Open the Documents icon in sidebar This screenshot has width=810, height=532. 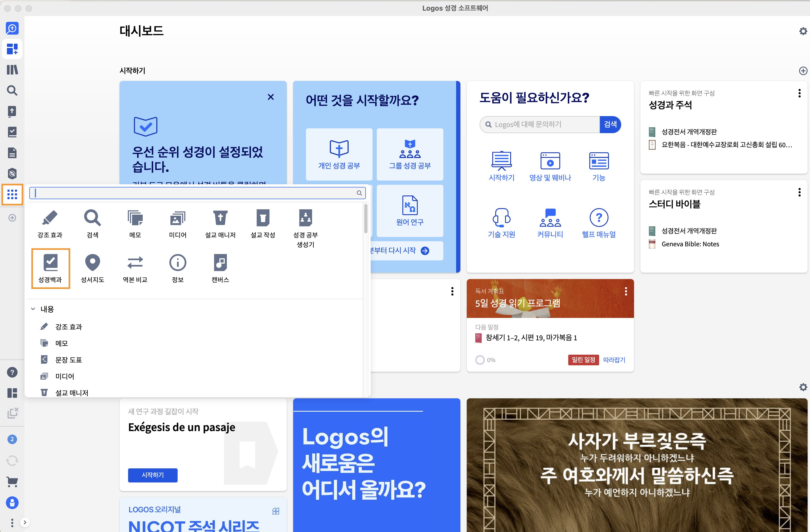tap(12, 153)
